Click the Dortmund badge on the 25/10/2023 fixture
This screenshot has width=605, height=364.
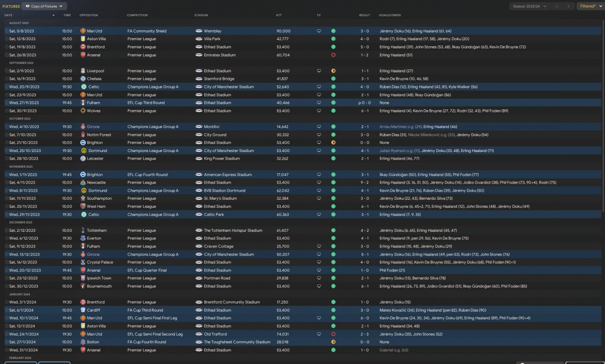84,151
